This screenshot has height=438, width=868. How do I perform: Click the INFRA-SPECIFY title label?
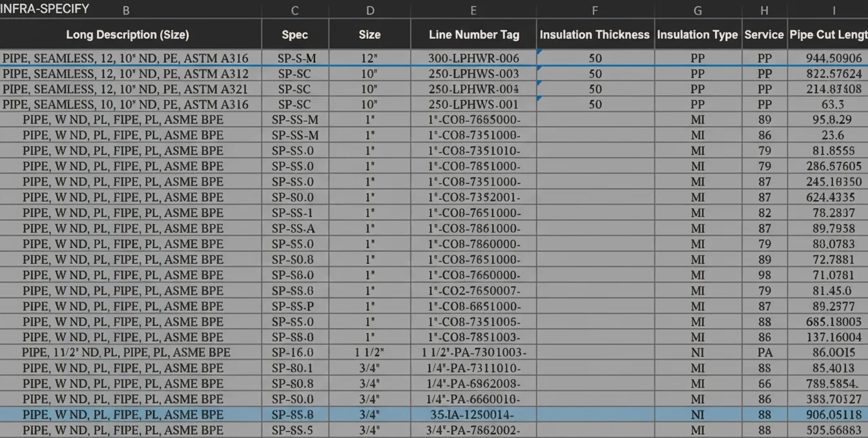[x=45, y=9]
